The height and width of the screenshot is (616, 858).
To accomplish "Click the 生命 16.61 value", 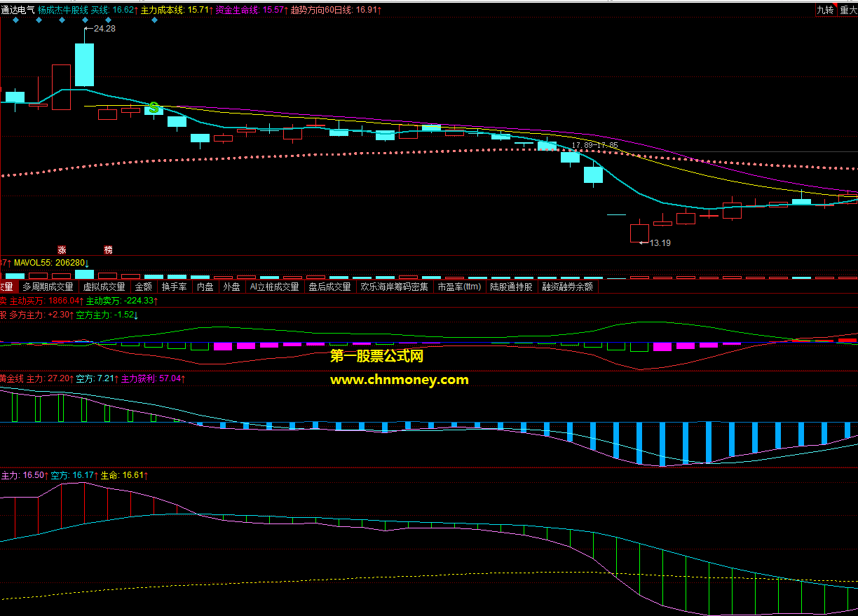I will pyautogui.click(x=125, y=475).
